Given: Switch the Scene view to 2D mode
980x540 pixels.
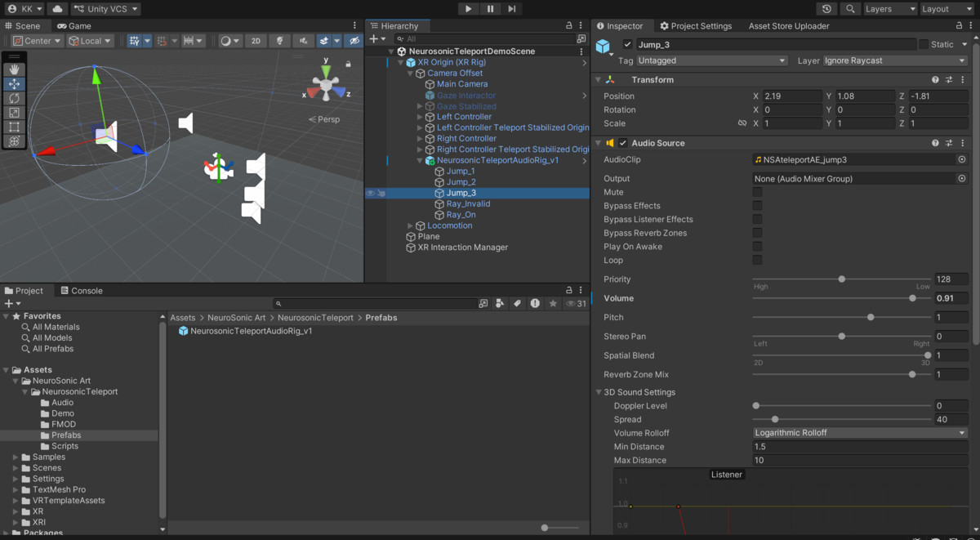Looking at the screenshot, I should [x=256, y=40].
